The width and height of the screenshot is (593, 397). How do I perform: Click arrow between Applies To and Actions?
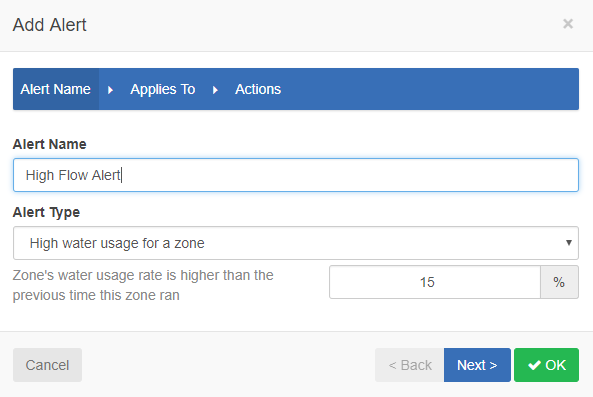(215, 90)
